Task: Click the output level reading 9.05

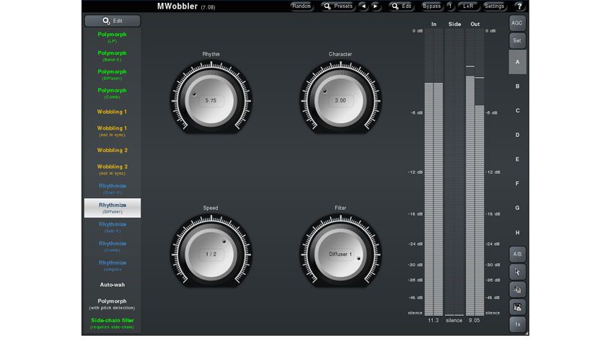Action: point(475,320)
